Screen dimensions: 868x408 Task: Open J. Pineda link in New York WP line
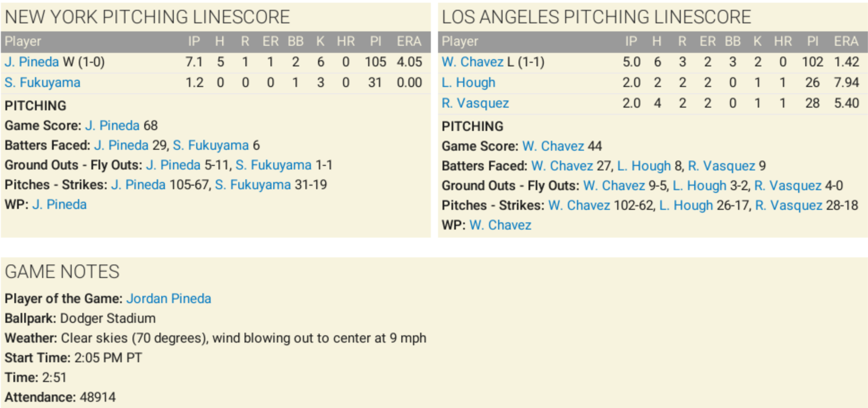pos(60,204)
